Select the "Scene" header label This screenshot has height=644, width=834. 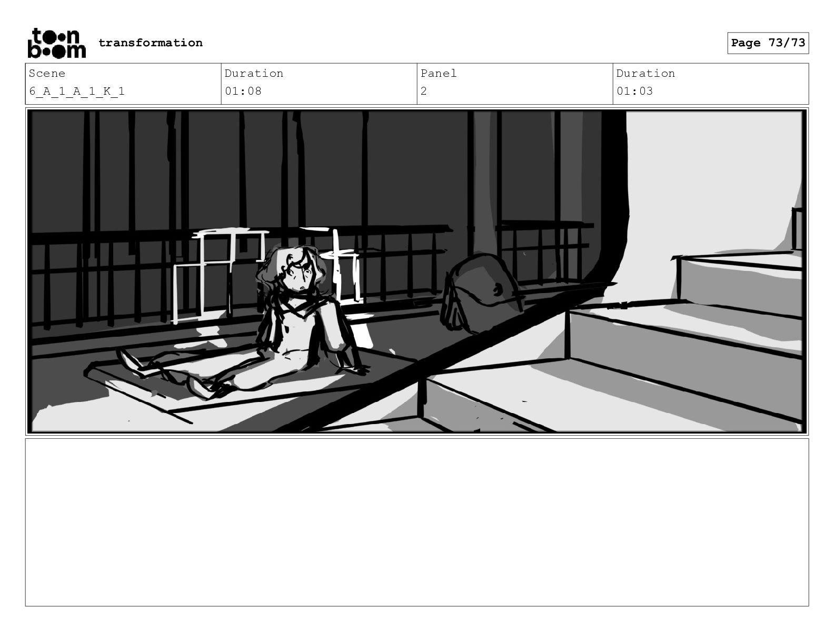(47, 74)
